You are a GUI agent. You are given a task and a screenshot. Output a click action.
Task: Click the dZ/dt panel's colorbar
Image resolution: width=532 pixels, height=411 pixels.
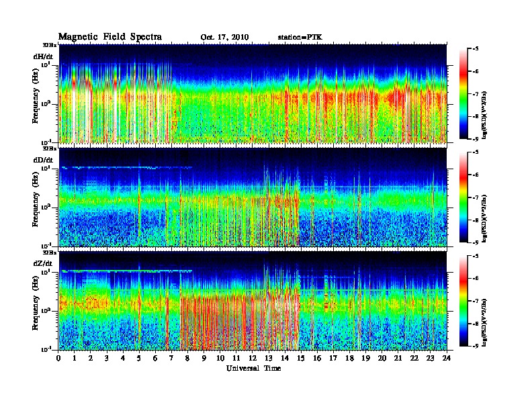click(463, 301)
